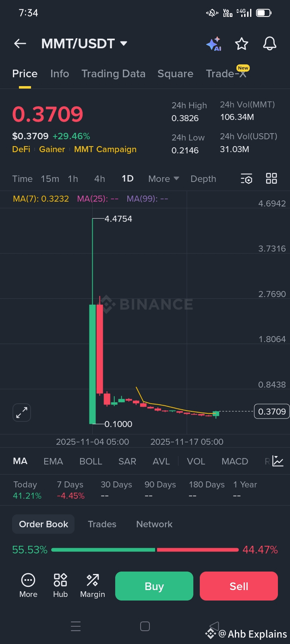Image resolution: width=290 pixels, height=644 pixels.
Task: Switch to the Trading Data tab
Action: coord(113,74)
